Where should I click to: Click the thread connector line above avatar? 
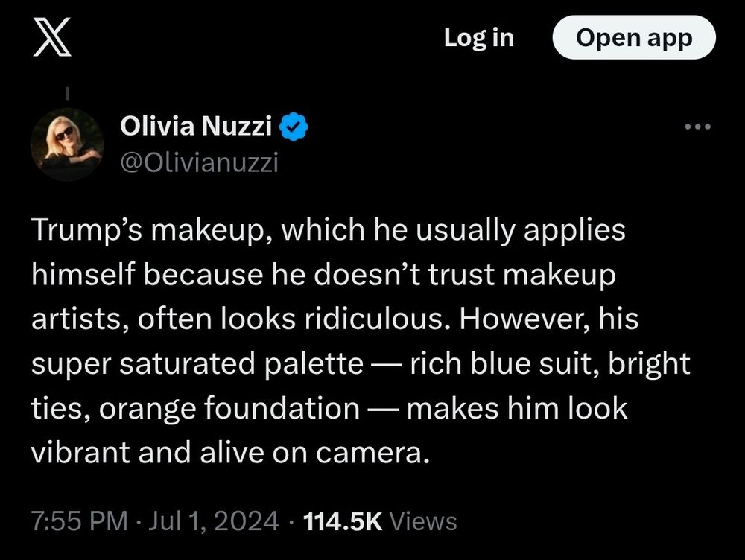[67, 95]
